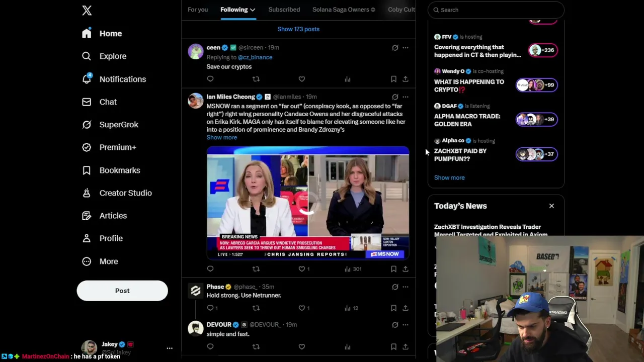This screenshot has height=362, width=644.
Task: Join FFV space with +236 listeners
Action: [x=543, y=50]
